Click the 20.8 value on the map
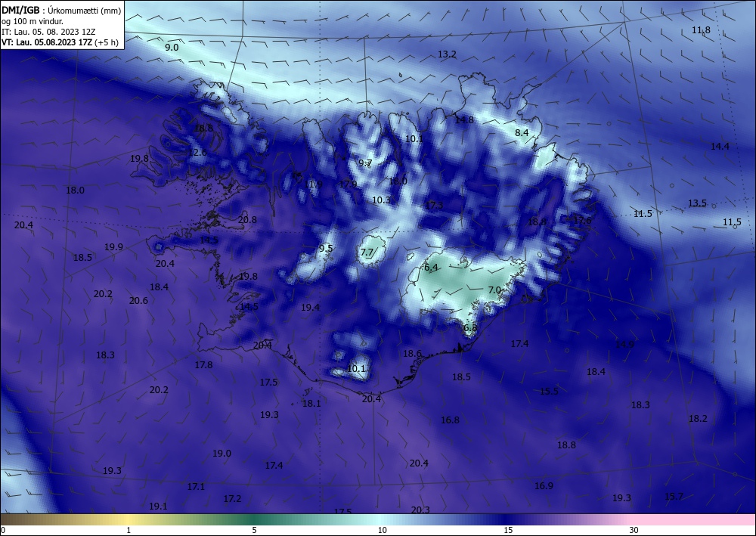The image size is (756, 536). point(247,219)
